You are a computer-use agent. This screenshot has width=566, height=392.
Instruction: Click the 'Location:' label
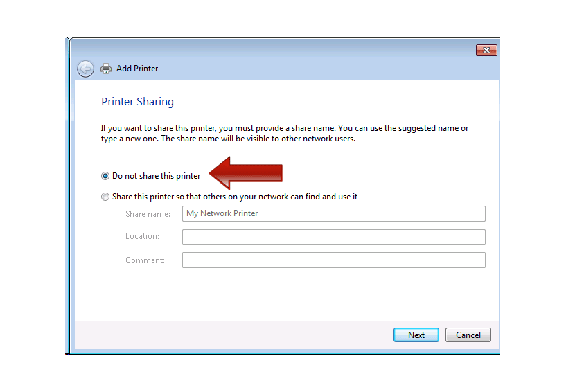pos(142,236)
